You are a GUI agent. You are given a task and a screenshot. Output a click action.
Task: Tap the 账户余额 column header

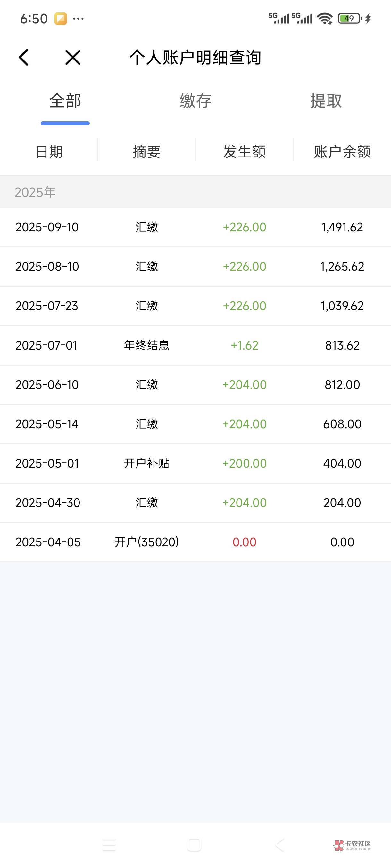tap(342, 152)
